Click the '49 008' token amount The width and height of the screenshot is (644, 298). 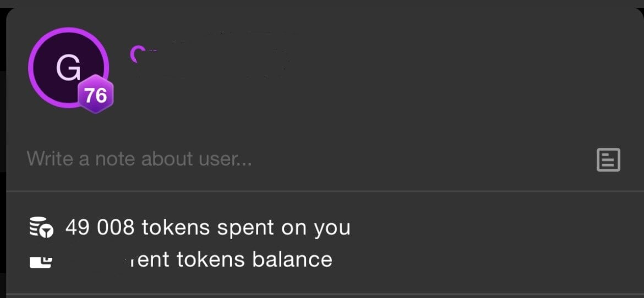coord(100,227)
